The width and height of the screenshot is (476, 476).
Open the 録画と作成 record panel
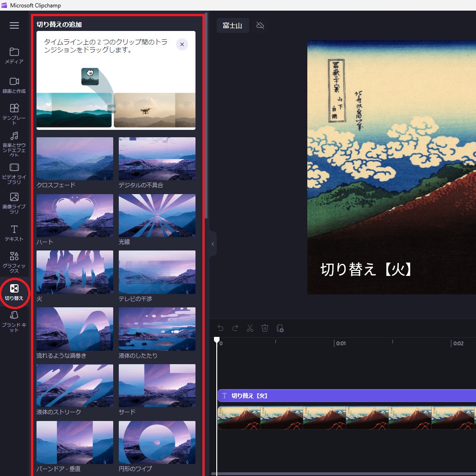click(14, 85)
